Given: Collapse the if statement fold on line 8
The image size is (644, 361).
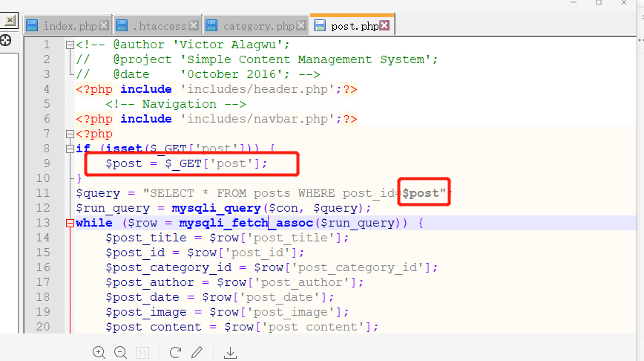Looking at the screenshot, I should coord(70,149).
